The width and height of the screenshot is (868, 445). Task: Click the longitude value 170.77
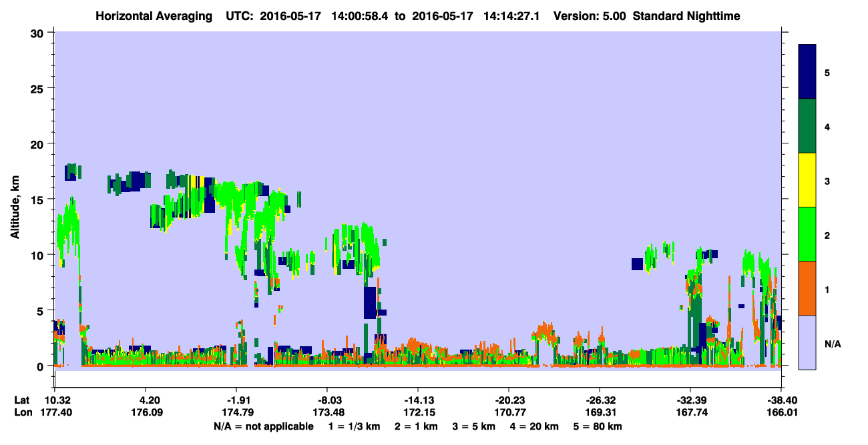coord(510,413)
